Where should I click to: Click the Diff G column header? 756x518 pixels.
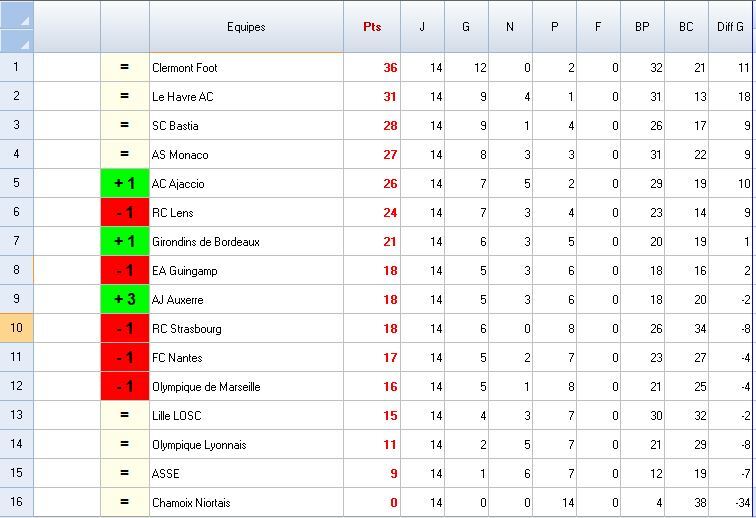click(x=731, y=27)
